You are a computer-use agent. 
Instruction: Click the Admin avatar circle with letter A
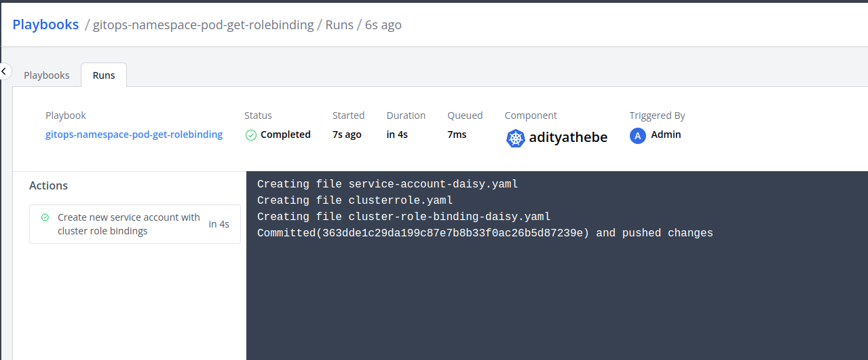click(x=637, y=136)
